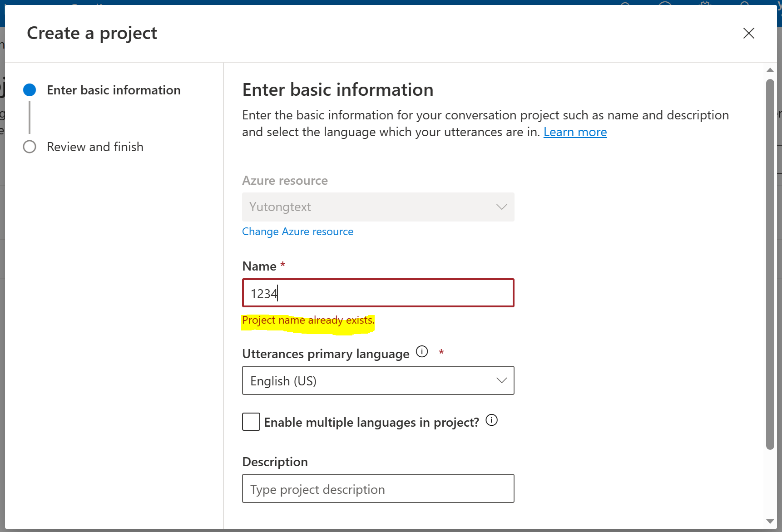Click the info icon beside Utterances primary language
The image size is (782, 532).
422,351
